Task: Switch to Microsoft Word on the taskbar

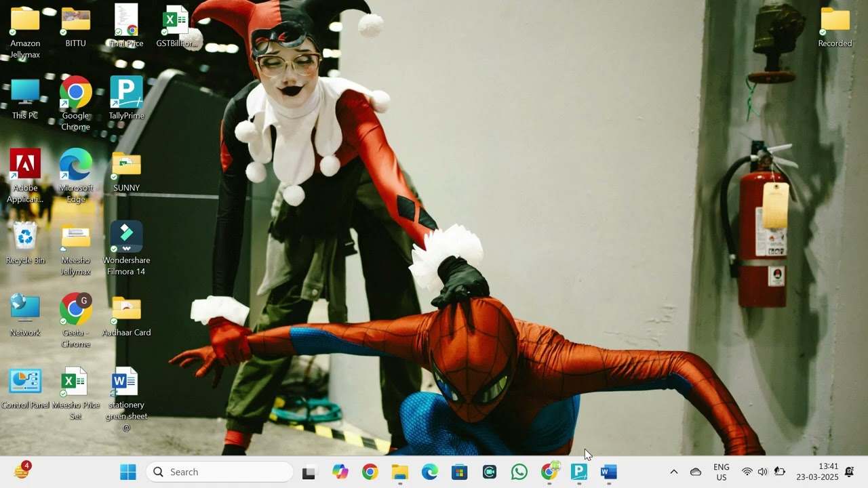Action: [609, 472]
